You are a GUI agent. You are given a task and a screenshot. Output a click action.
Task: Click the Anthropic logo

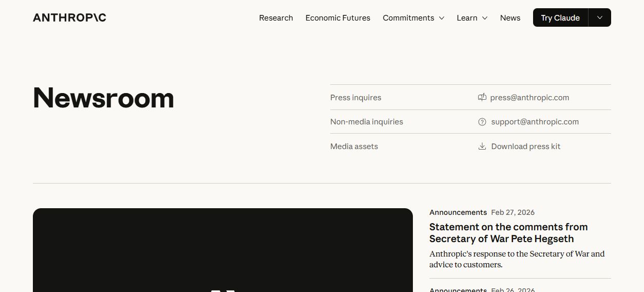(69, 17)
